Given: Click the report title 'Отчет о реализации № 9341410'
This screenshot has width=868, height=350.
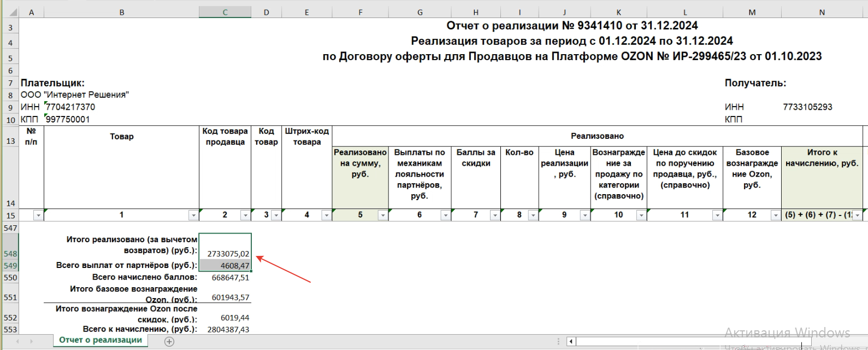Looking at the screenshot, I should [x=571, y=26].
